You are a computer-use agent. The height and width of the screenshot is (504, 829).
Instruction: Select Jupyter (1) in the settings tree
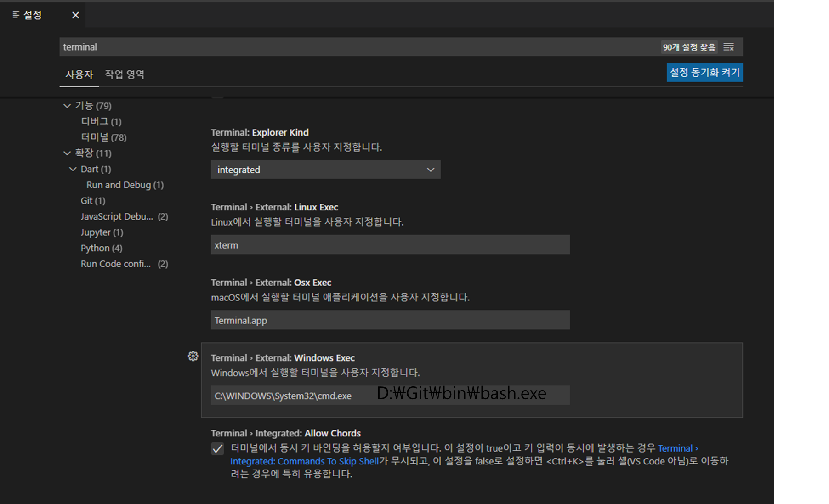pos(102,232)
